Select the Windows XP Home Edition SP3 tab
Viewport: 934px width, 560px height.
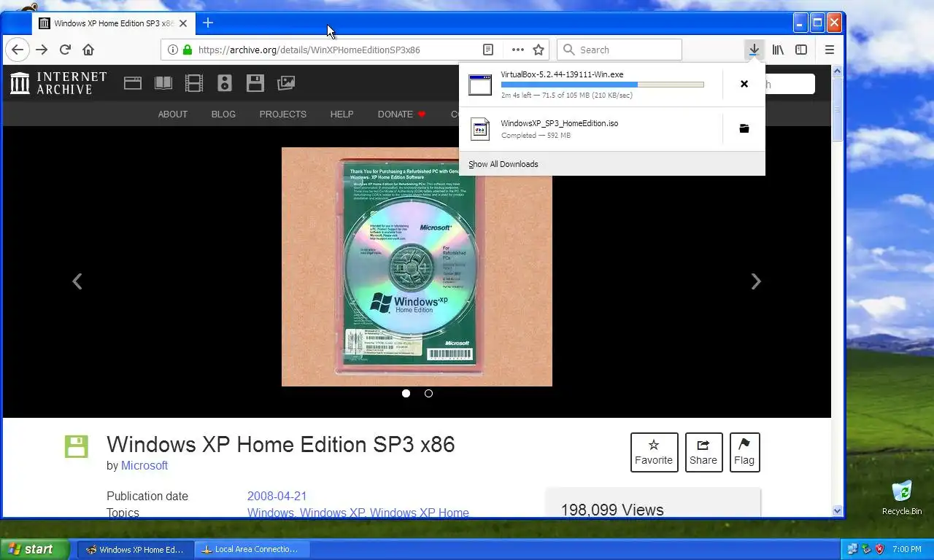[112, 23]
